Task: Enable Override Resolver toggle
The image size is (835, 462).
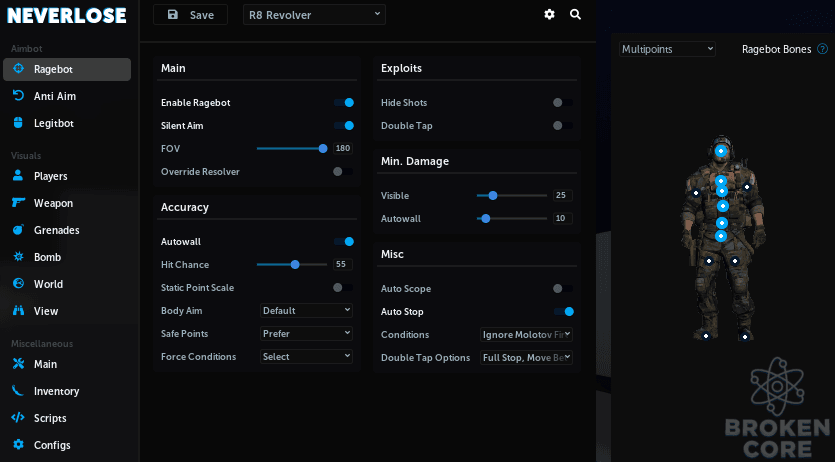Action: [x=342, y=171]
